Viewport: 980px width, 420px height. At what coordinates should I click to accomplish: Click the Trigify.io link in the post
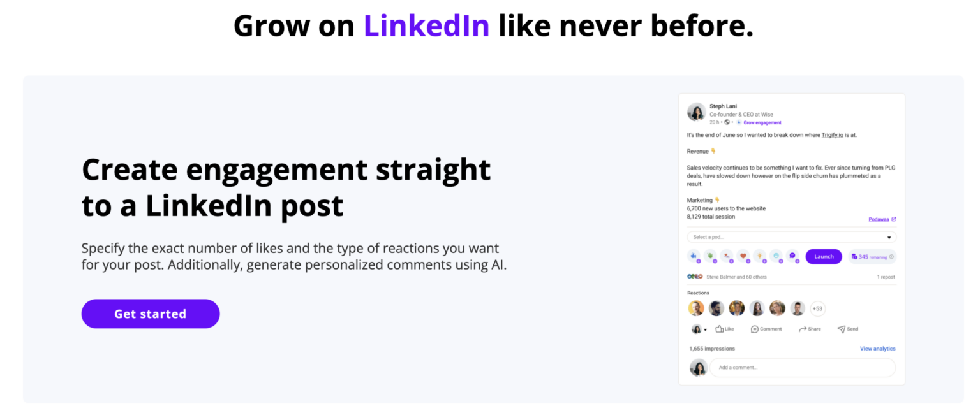tap(833, 135)
